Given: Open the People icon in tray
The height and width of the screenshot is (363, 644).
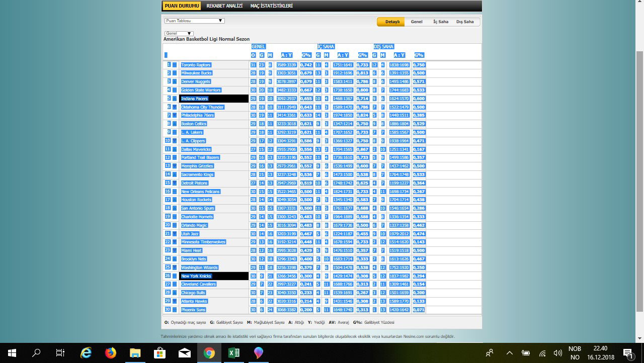Looking at the screenshot, I should pyautogui.click(x=489, y=353).
